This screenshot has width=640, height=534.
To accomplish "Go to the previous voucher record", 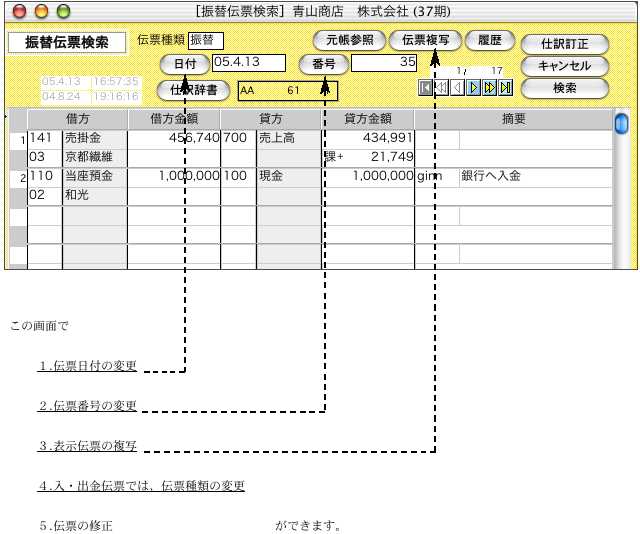I will (x=457, y=88).
